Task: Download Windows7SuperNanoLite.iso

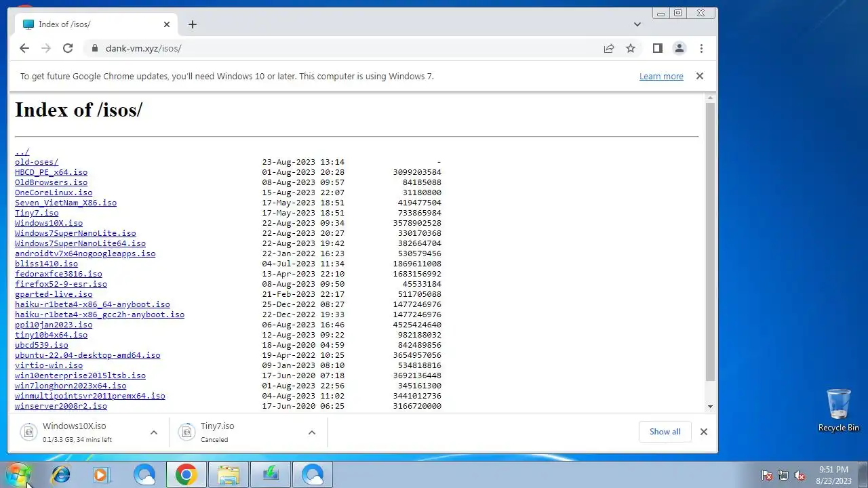Action: pyautogui.click(x=75, y=233)
